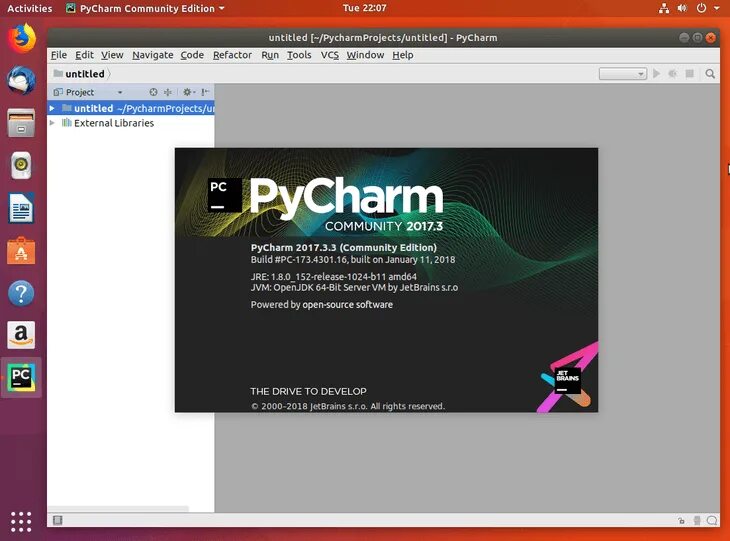Open Project panel gear settings
This screenshot has height=541, width=730.
point(189,92)
